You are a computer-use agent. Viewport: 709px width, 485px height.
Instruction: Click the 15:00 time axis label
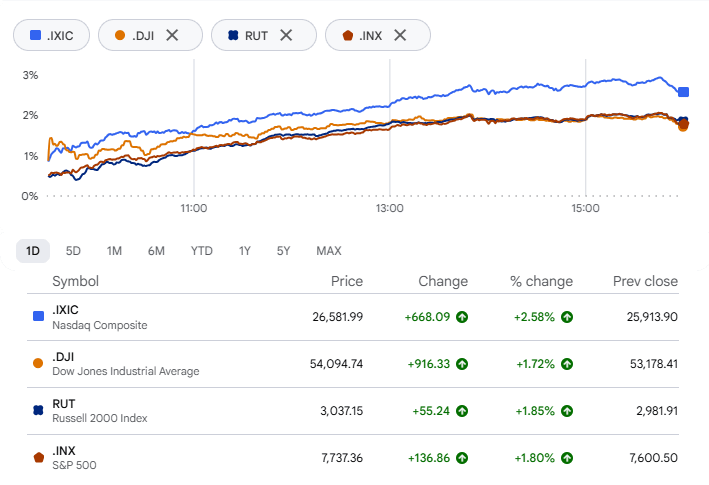point(585,208)
